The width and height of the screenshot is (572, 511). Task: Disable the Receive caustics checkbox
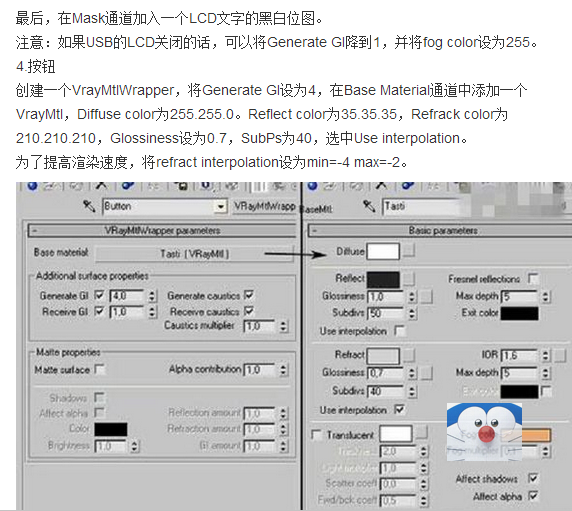[249, 311]
